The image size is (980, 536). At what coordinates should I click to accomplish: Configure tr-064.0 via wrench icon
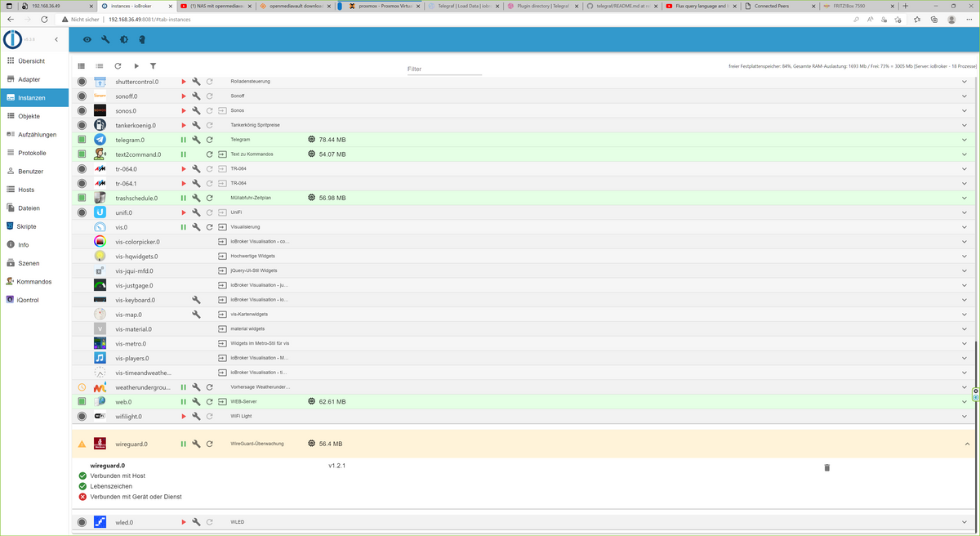point(196,168)
